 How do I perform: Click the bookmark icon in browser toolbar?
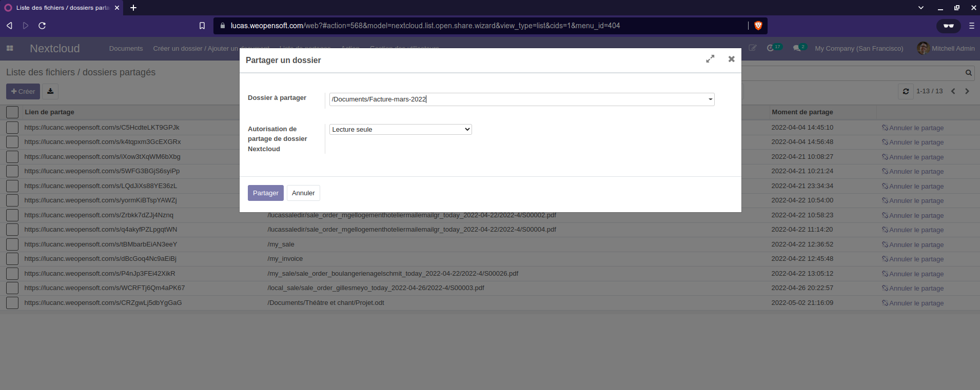click(x=202, y=26)
